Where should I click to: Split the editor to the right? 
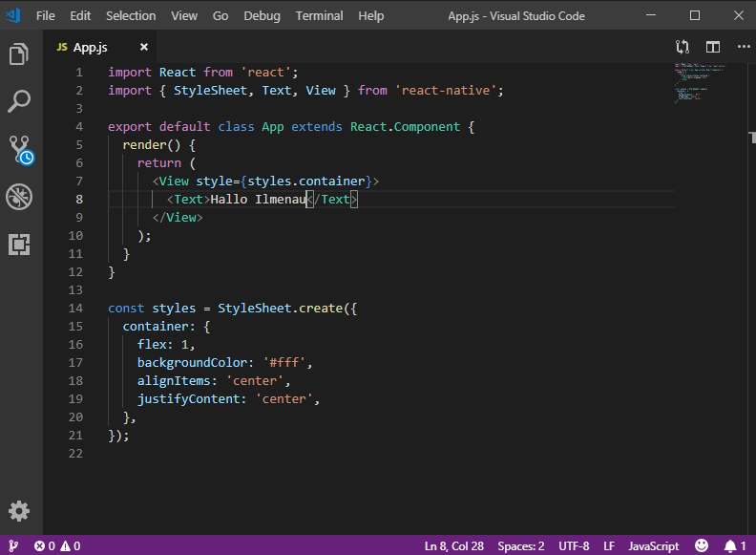[712, 47]
